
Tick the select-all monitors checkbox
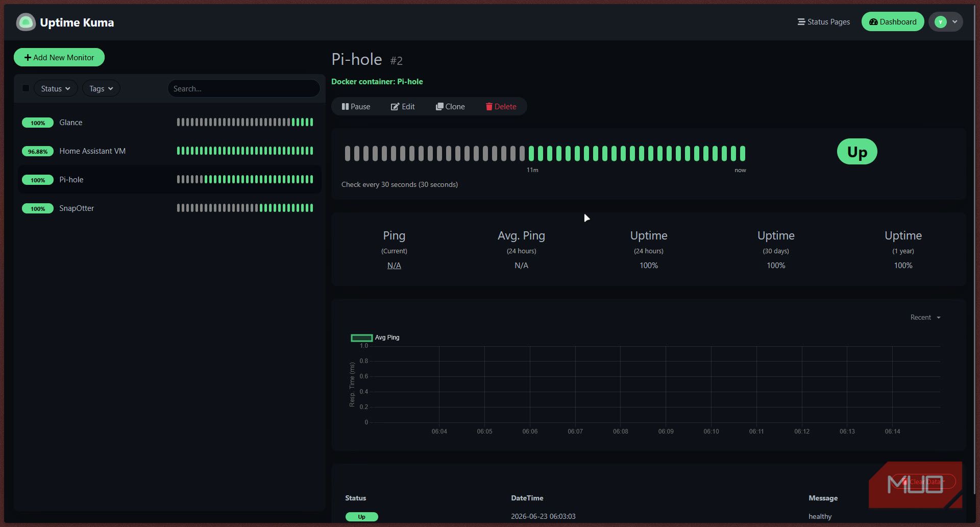pos(26,88)
